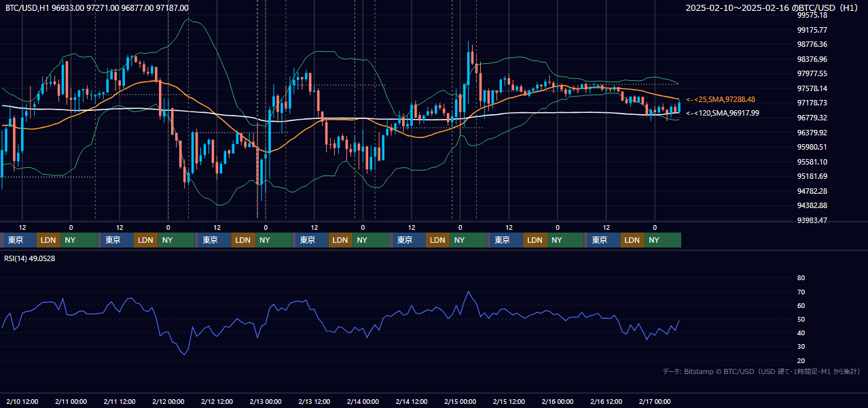This screenshot has height=408, width=868.
Task: Select the 2/11 12:00 time axis label
Action: click(120, 401)
